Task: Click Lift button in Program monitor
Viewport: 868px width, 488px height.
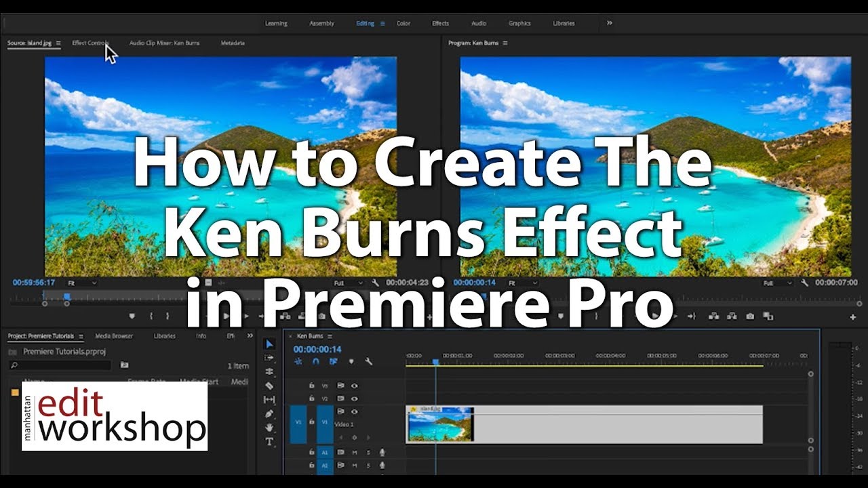Action: tap(714, 317)
